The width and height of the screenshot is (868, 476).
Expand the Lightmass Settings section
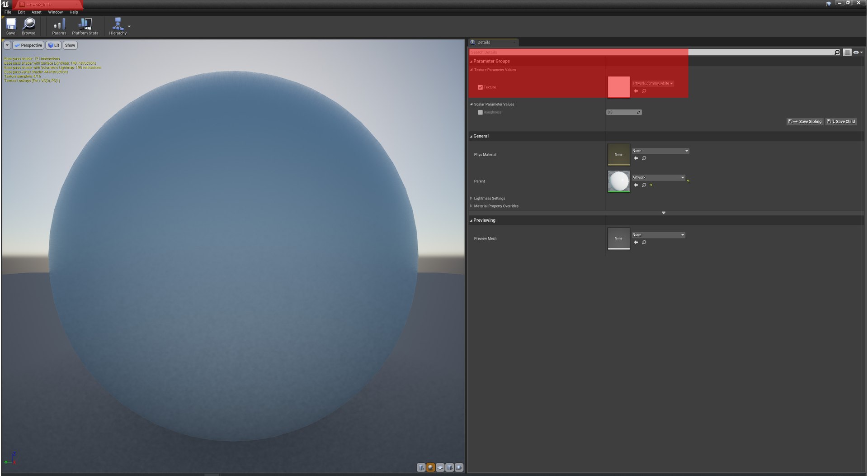(x=471, y=198)
